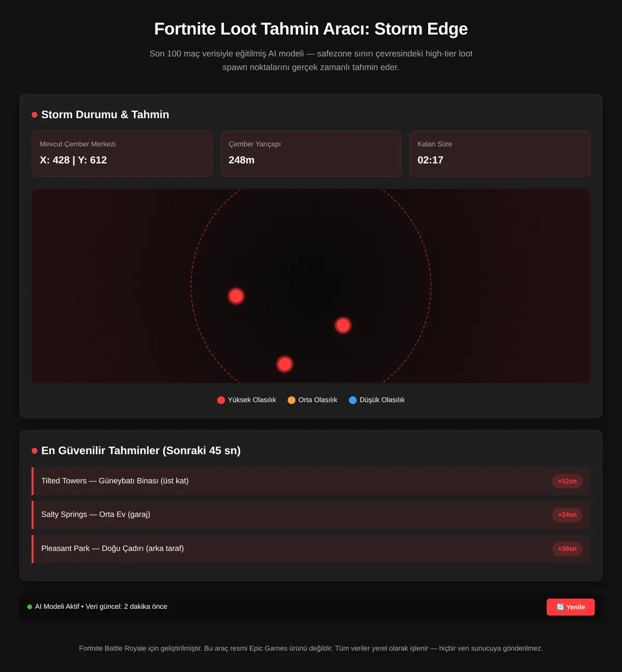Select the bottom red loot marker on map
The height and width of the screenshot is (672, 622).
(285, 364)
